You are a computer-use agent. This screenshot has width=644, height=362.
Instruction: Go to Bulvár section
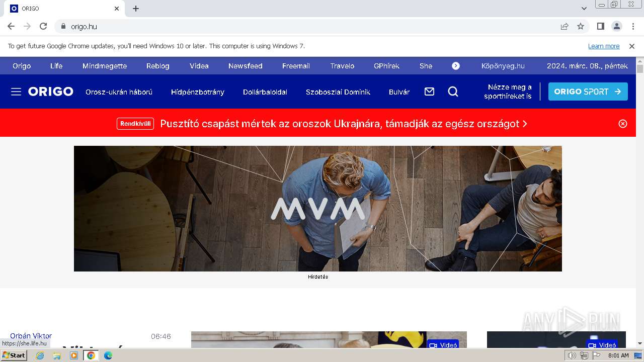(399, 92)
